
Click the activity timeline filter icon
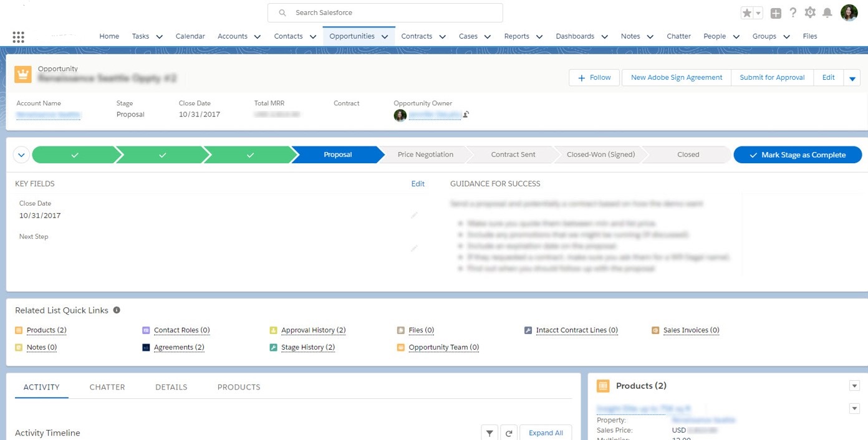tap(489, 433)
